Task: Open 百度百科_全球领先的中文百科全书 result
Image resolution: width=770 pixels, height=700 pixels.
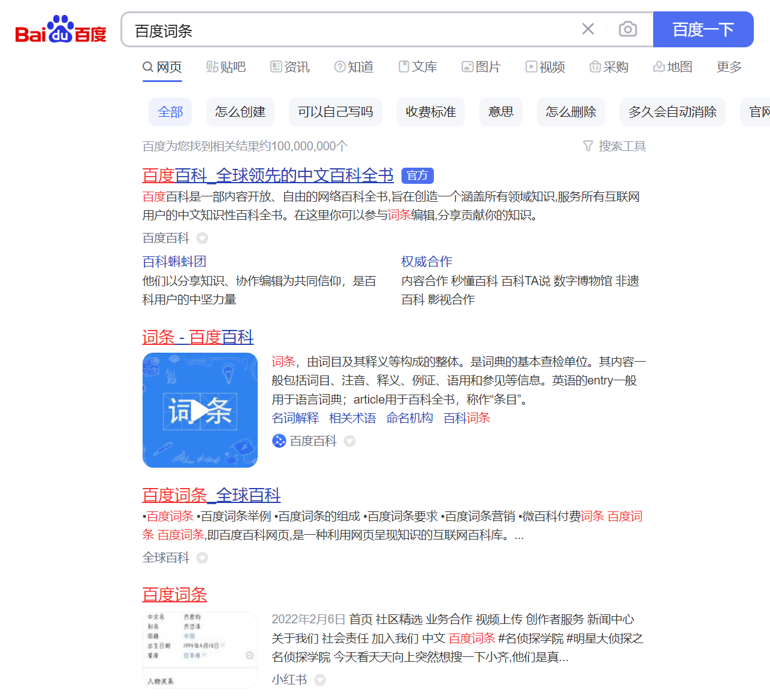Action: (x=268, y=175)
